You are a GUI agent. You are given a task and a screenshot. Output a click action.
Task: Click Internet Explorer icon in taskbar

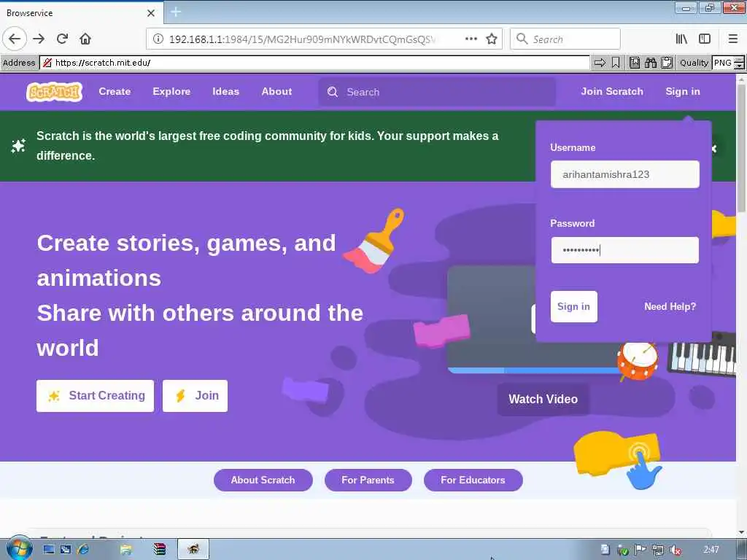pos(83,550)
